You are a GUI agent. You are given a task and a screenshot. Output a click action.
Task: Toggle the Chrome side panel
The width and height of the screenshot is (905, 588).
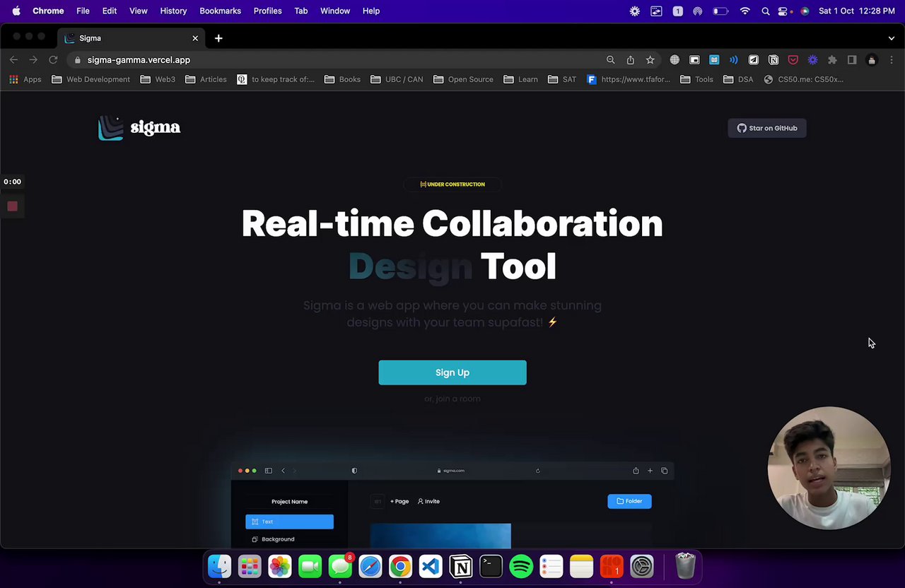(852, 60)
